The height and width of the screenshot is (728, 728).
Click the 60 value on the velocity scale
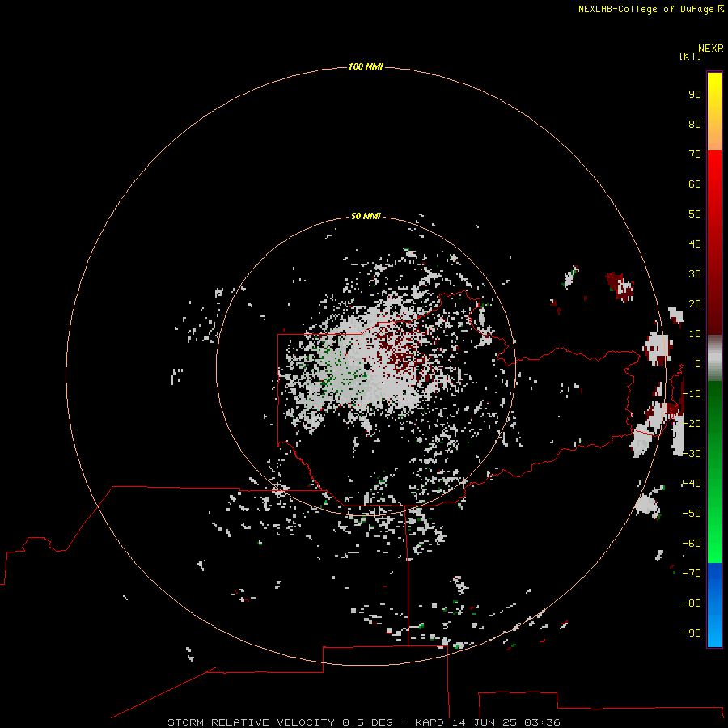tap(695, 184)
